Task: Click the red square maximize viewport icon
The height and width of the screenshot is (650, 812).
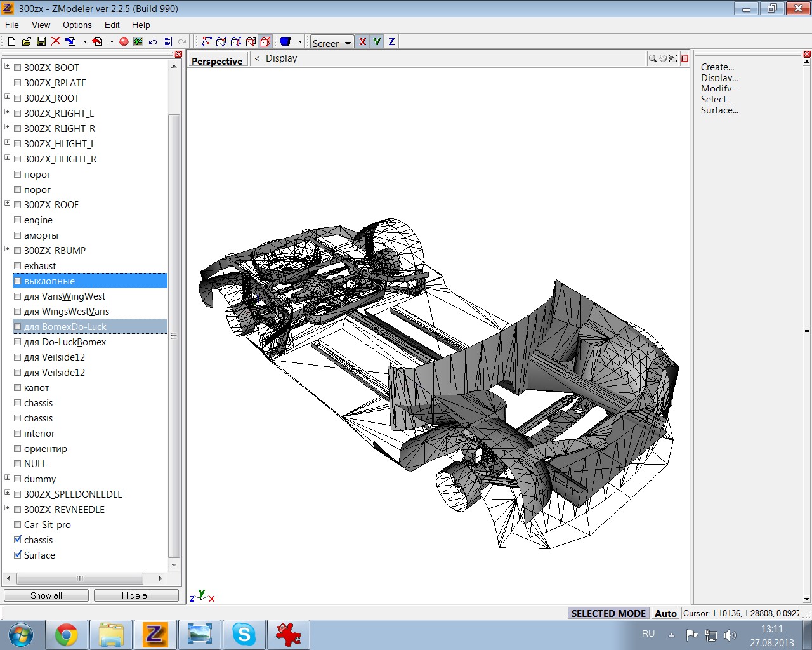Action: (684, 58)
